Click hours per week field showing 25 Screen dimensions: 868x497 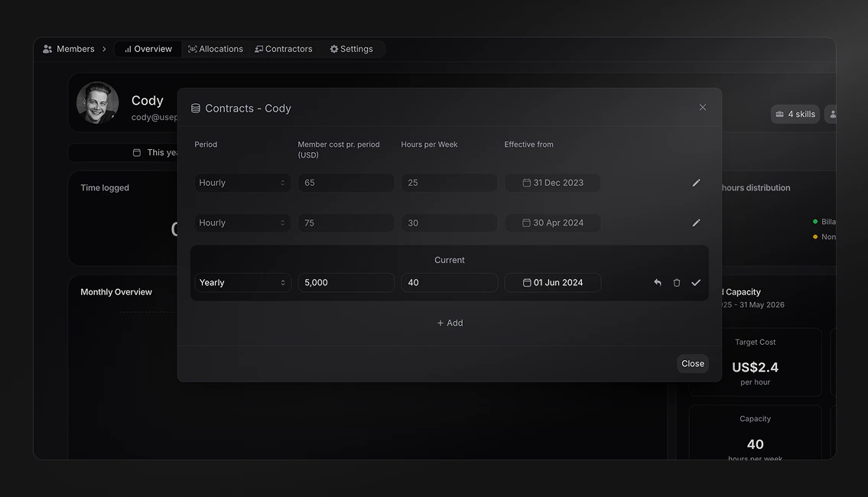tap(449, 183)
